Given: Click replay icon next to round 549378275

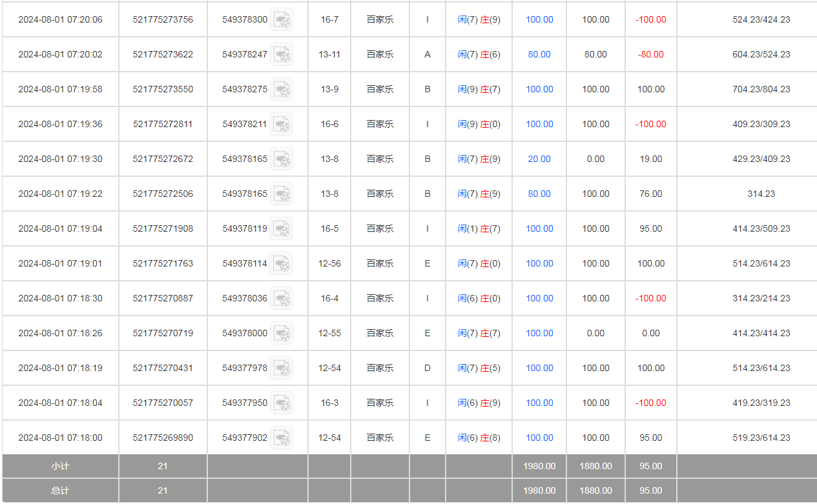Looking at the screenshot, I should click(x=282, y=90).
